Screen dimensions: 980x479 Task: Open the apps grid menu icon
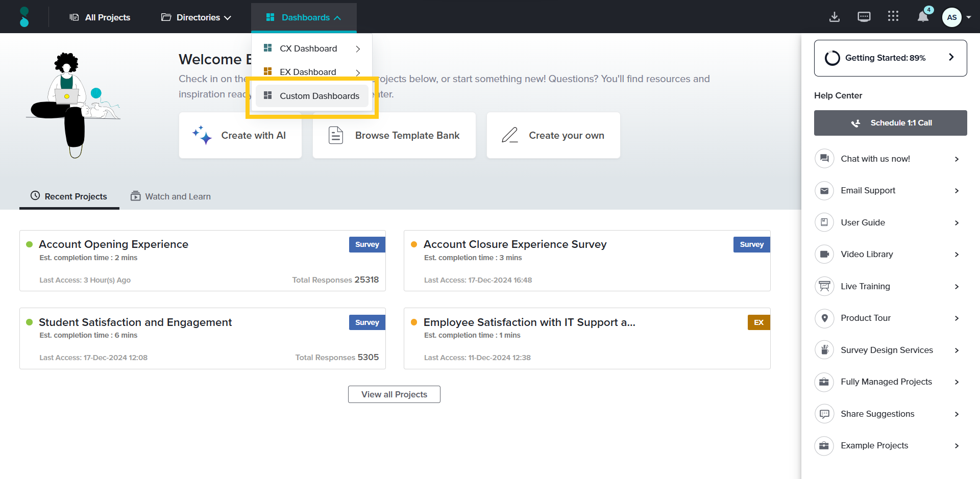(x=893, y=17)
